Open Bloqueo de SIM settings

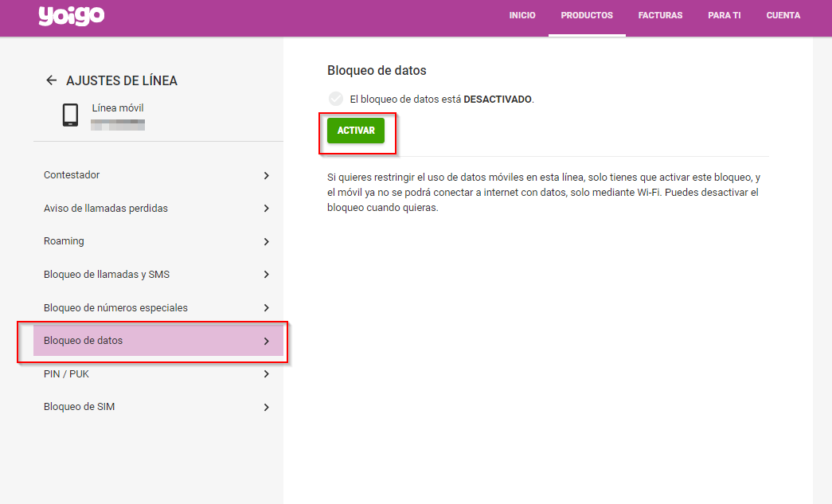80,407
